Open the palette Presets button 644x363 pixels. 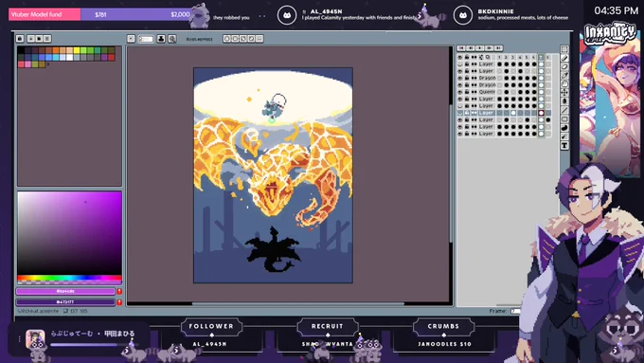[x=39, y=39]
